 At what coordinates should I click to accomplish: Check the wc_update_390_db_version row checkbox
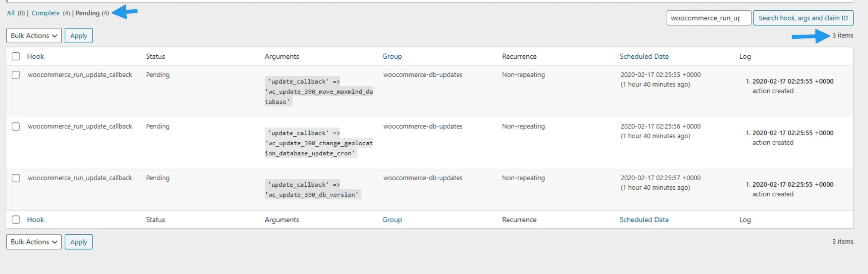(x=16, y=178)
